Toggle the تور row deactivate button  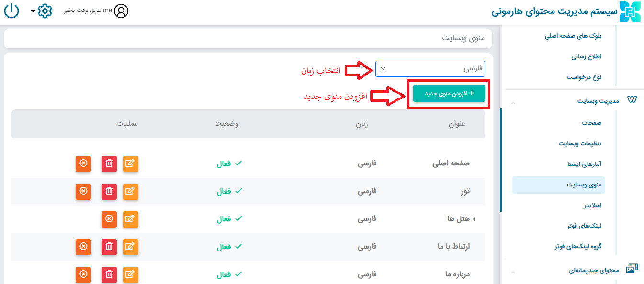(x=83, y=191)
